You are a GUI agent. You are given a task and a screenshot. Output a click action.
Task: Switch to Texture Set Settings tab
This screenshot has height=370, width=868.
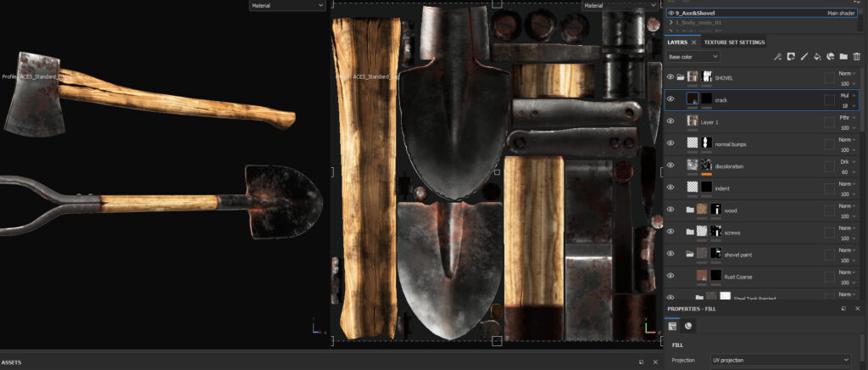tap(734, 42)
